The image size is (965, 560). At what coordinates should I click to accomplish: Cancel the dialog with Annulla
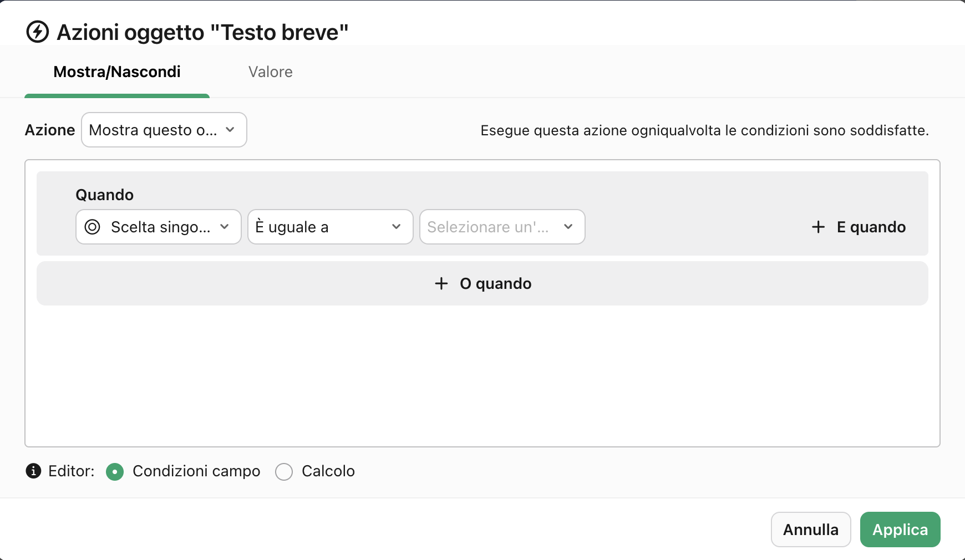[811, 530]
